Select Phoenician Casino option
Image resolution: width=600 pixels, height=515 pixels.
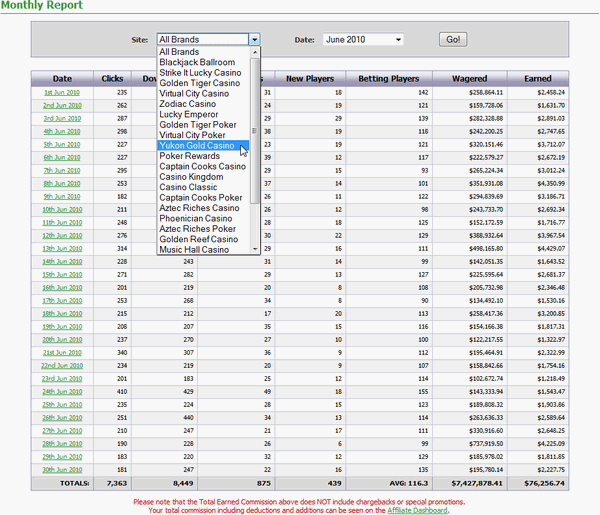[x=203, y=218]
